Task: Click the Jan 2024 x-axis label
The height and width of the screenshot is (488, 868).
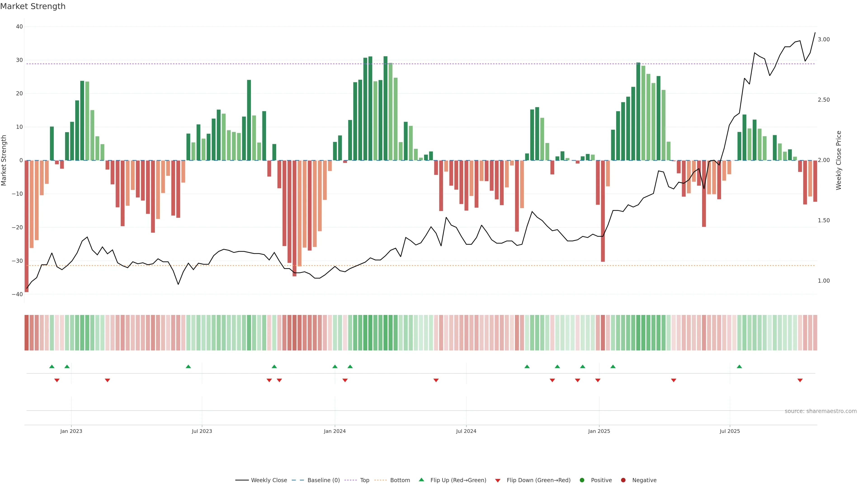Action: tap(335, 431)
